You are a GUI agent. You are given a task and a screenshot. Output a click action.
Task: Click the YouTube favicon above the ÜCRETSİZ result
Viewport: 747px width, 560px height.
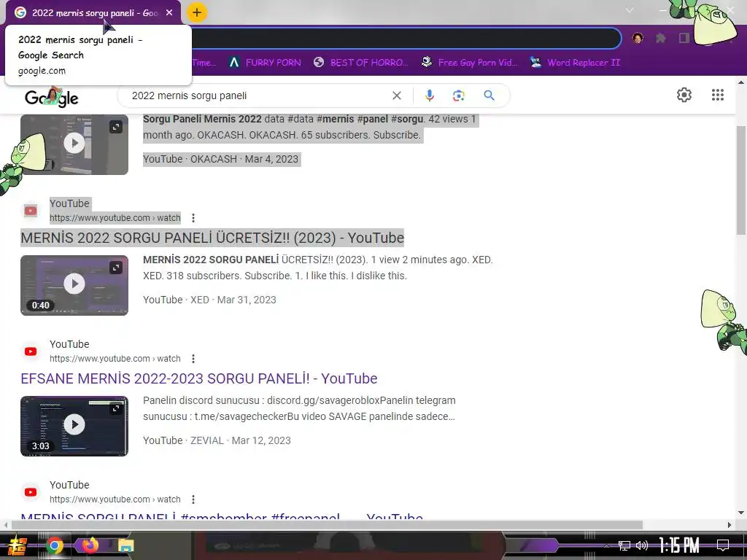(31, 211)
